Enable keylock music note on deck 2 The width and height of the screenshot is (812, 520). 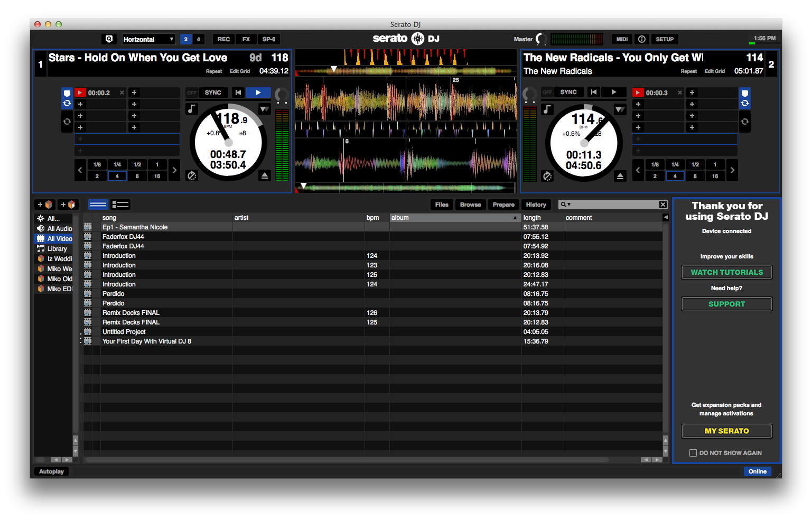point(547,109)
